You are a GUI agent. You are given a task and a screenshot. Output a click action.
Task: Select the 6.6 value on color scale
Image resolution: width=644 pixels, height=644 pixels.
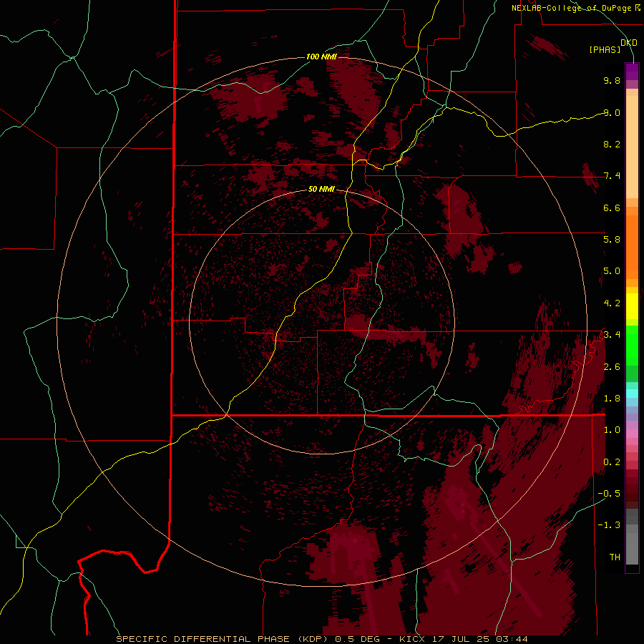[x=612, y=208]
